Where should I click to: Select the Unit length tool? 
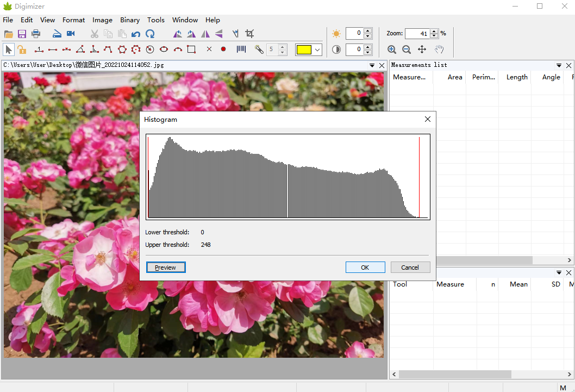click(39, 49)
